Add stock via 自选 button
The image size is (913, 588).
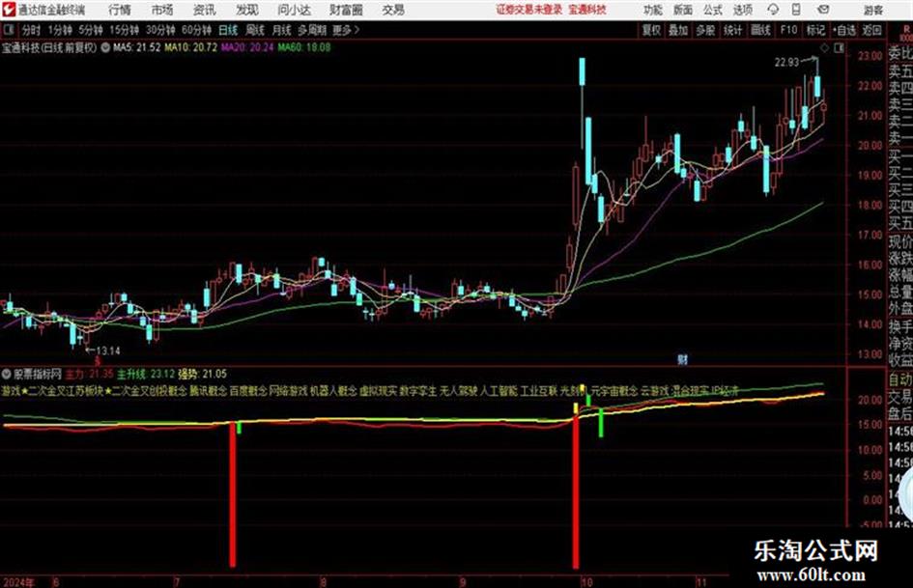[x=843, y=30]
